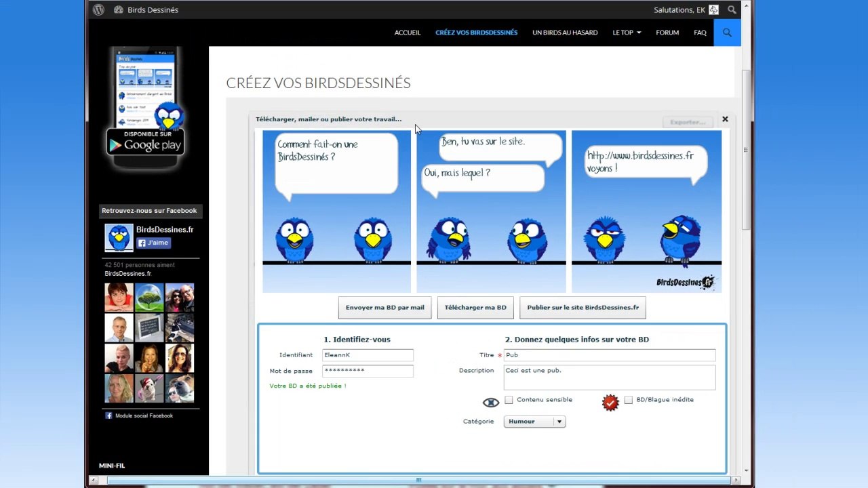The height and width of the screenshot is (488, 868).
Task: Click the Titre input field
Action: pyautogui.click(x=610, y=355)
